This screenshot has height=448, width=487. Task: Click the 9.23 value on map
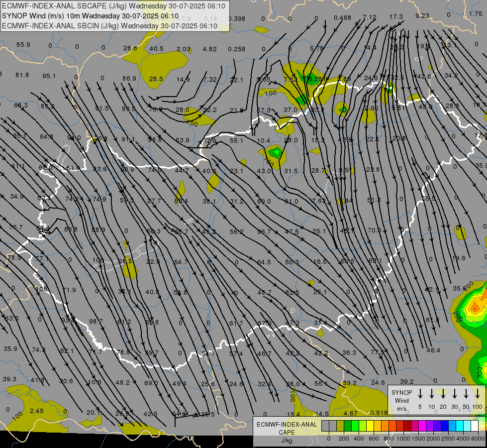pos(422,15)
